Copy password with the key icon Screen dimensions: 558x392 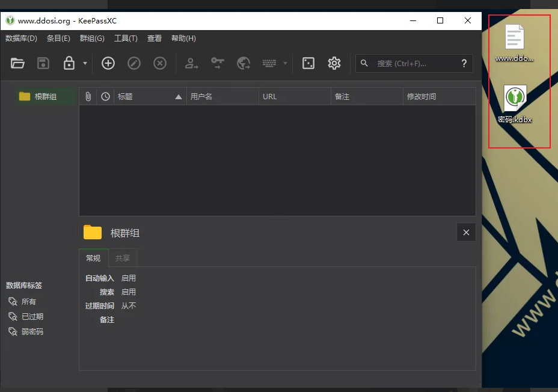218,63
